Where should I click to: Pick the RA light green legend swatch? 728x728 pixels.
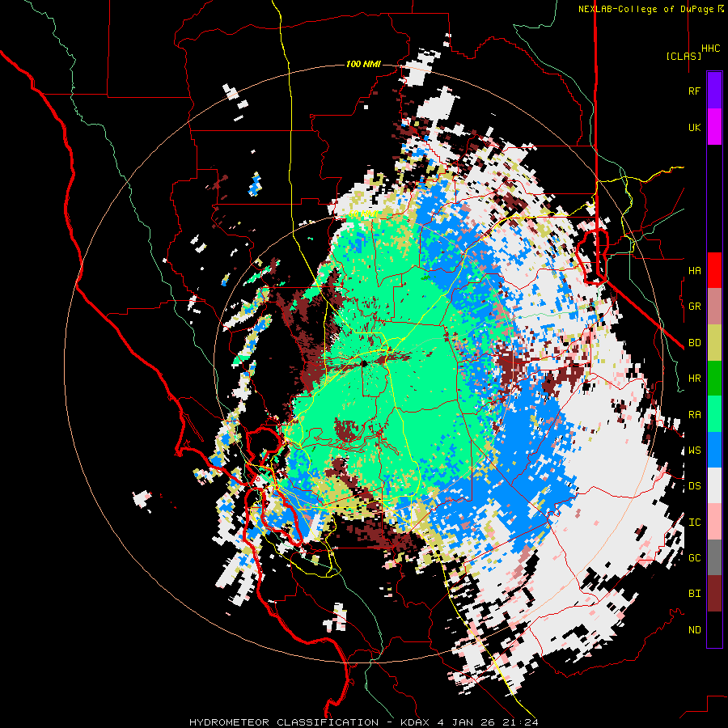point(714,414)
